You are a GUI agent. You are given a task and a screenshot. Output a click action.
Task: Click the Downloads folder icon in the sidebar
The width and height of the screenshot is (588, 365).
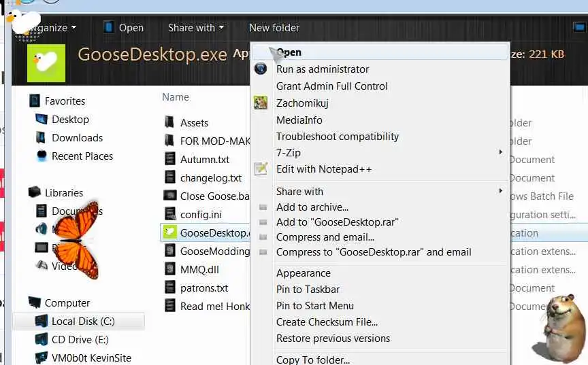tap(41, 137)
